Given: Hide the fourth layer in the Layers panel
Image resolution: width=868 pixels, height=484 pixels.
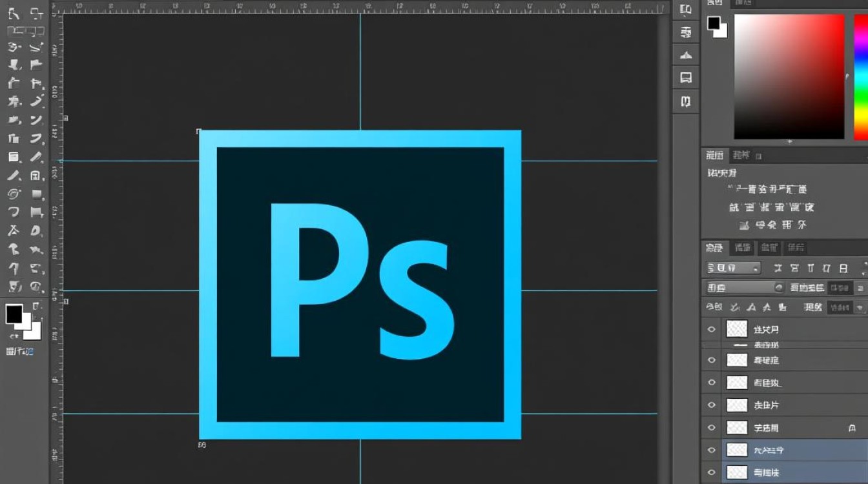Looking at the screenshot, I should point(712,405).
